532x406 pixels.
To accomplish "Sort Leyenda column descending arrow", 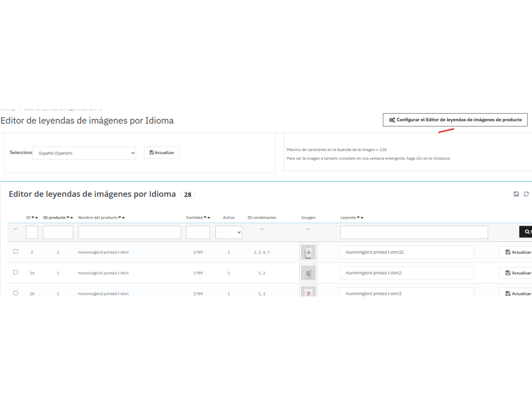I will tap(358, 217).
